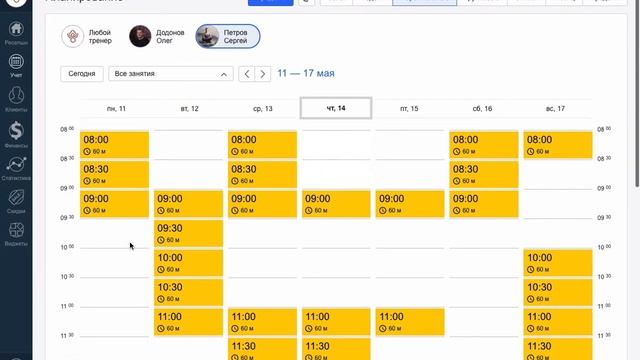This screenshot has height=360, width=640.
Task: Toggle trainer Петров Сергей chip
Action: 228,36
